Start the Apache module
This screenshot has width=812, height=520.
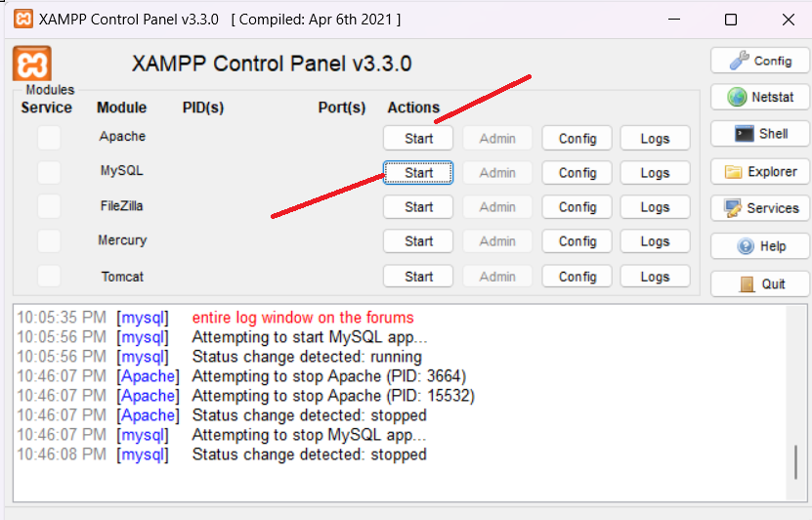click(x=418, y=138)
